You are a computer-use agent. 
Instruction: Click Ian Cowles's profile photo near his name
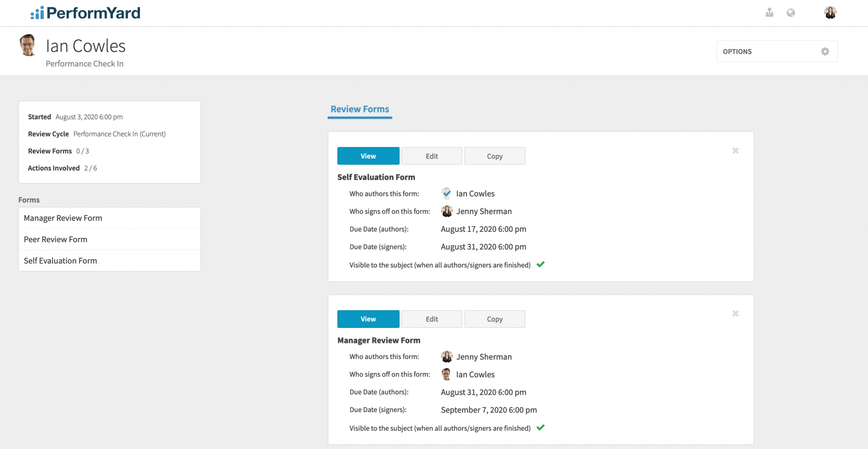coord(28,45)
